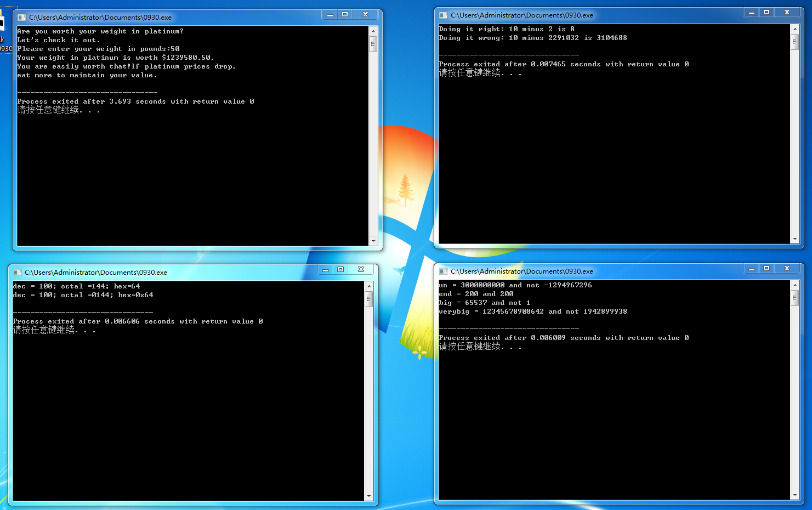Image resolution: width=812 pixels, height=510 pixels.
Task: Open system menu icon of 'verybig' console
Action: (x=444, y=271)
